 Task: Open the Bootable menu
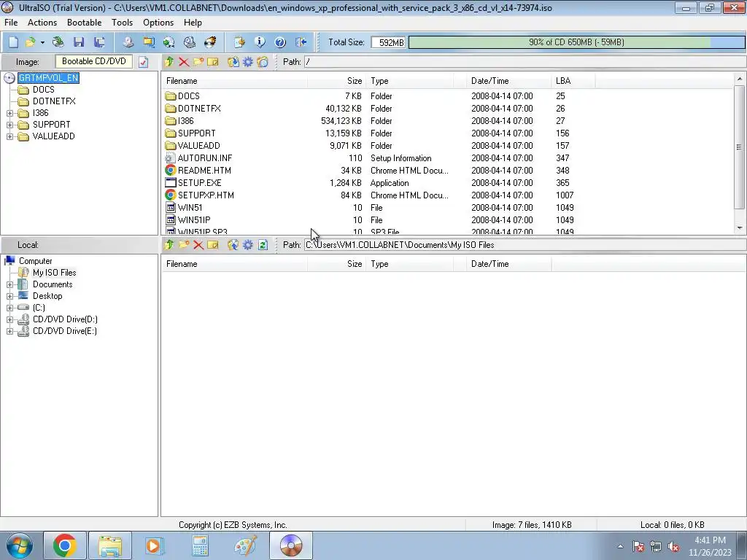pyautogui.click(x=85, y=23)
